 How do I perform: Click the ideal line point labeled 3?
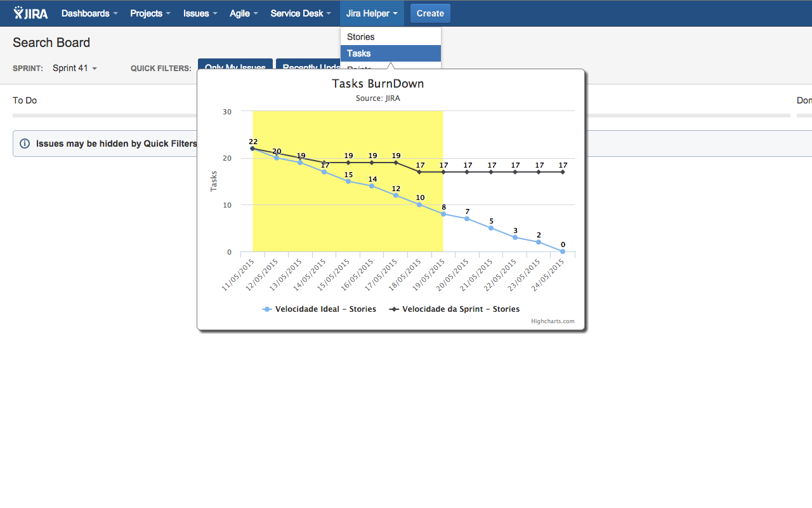(515, 237)
